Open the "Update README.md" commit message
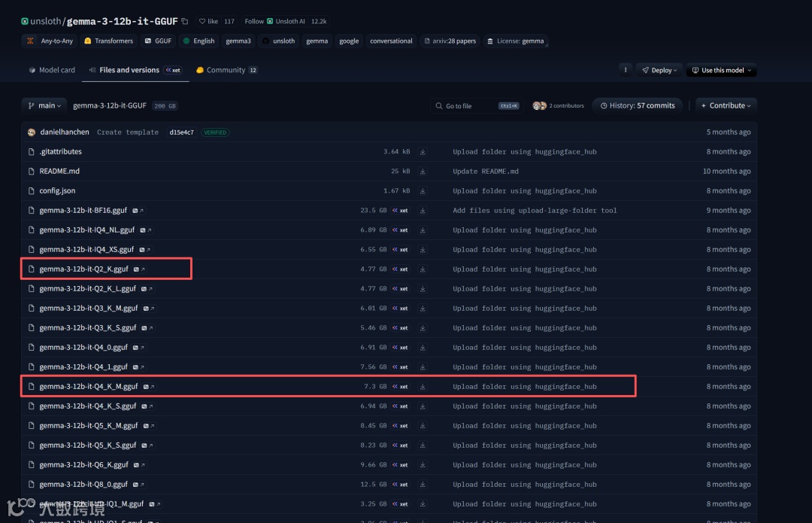 point(485,171)
